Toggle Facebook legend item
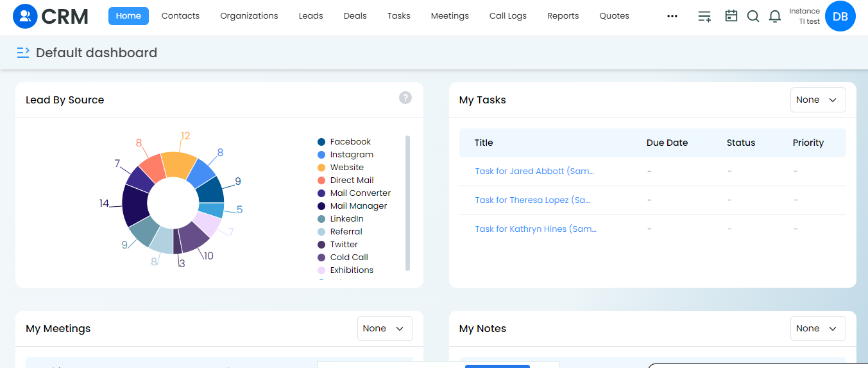The image size is (868, 368). [x=344, y=142]
